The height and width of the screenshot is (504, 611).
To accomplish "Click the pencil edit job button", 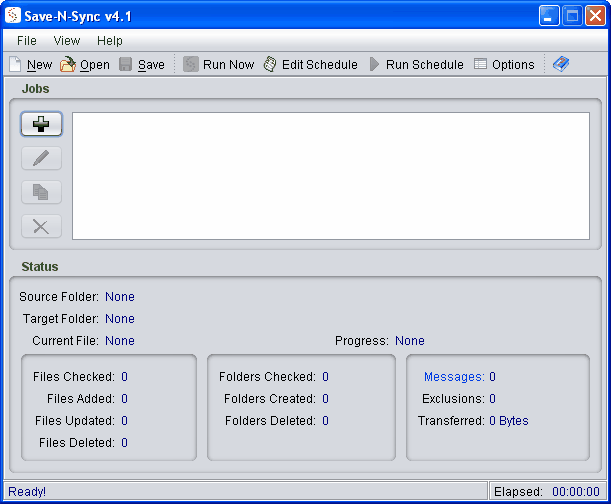I will click(x=41, y=158).
